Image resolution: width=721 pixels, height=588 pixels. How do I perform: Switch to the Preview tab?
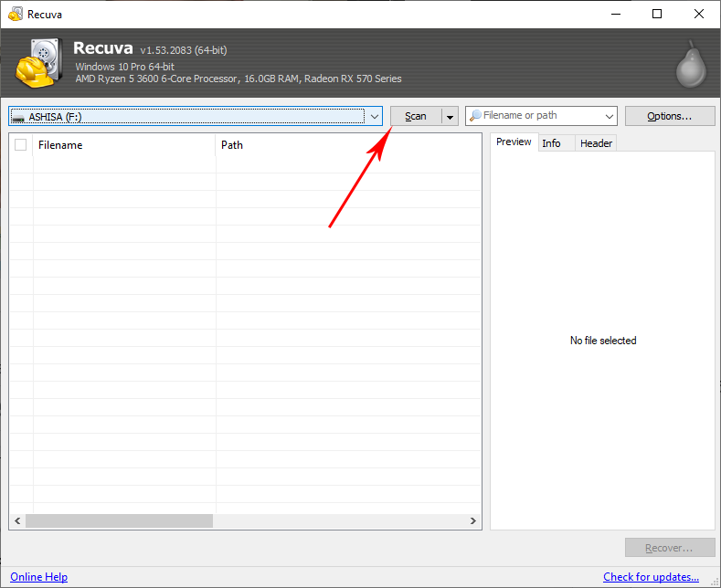(514, 142)
